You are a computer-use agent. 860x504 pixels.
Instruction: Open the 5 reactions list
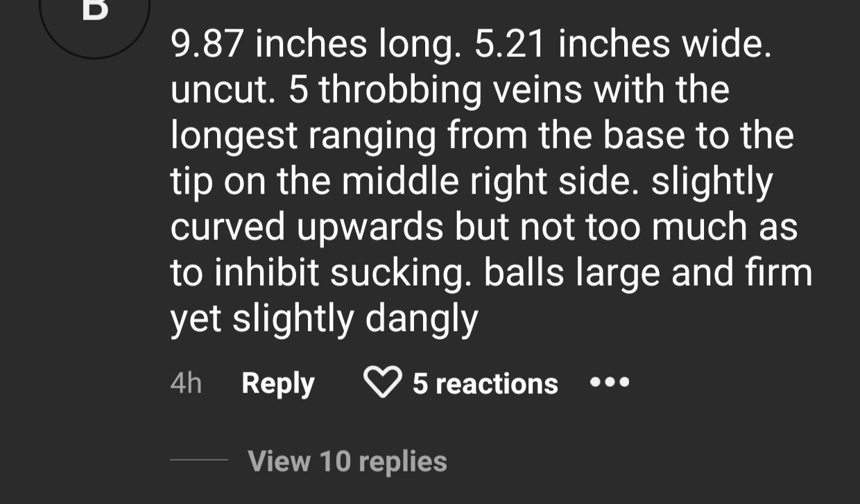coord(485,384)
